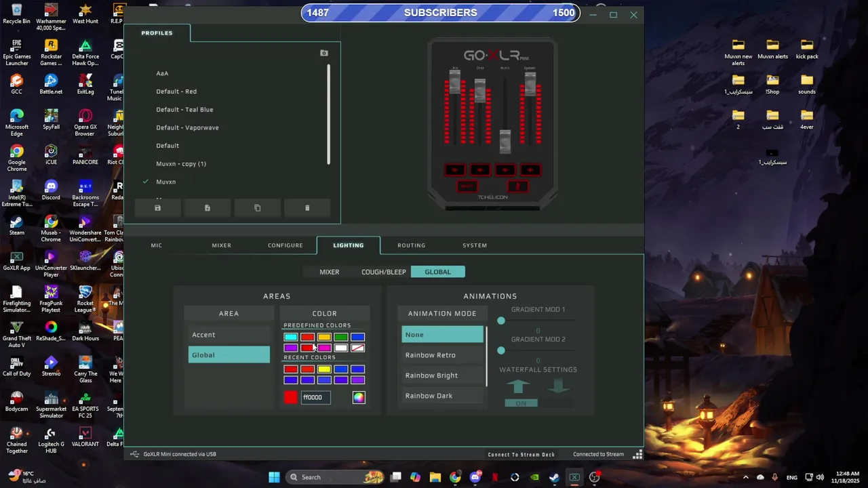Open the Recycle Bin
868x488 pixels.
click(17, 14)
